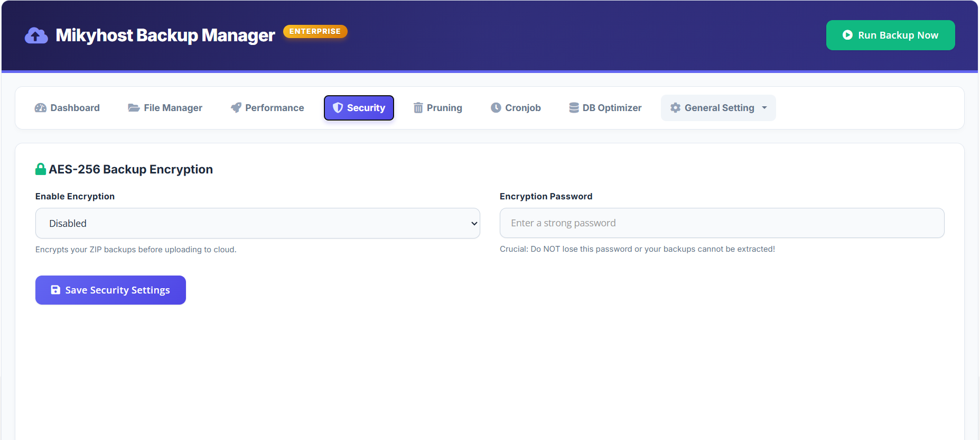This screenshot has height=440, width=980.
Task: Go to the Performance tab
Action: (267, 108)
